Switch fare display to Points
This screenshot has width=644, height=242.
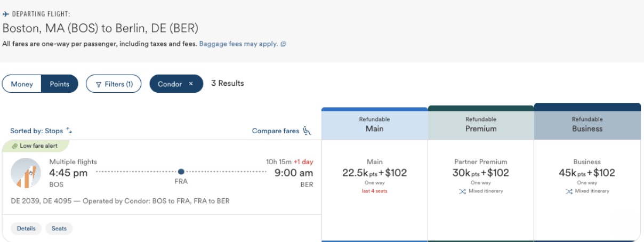click(60, 84)
